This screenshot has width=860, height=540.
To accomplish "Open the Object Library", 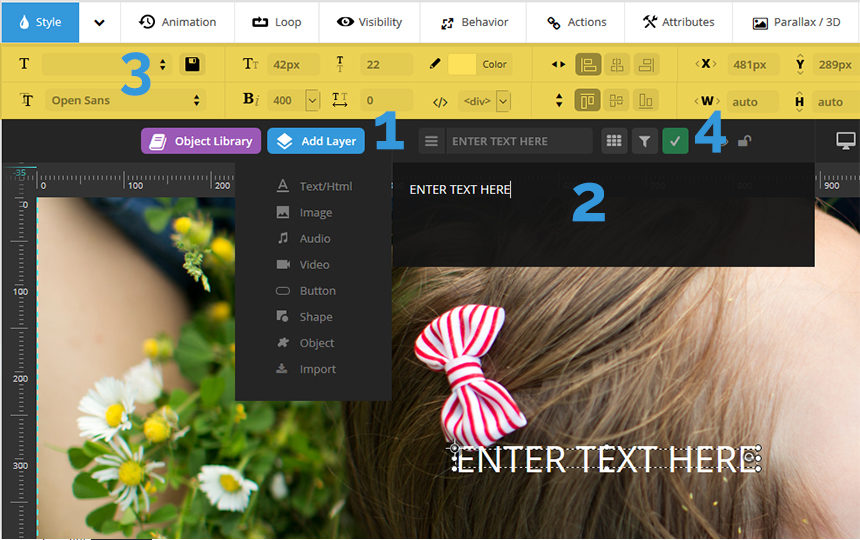I will click(x=201, y=141).
